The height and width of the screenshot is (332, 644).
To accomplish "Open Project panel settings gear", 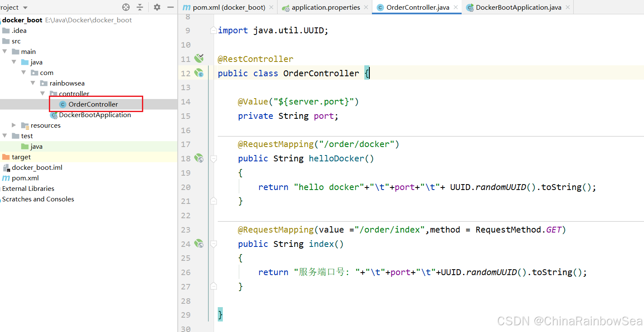I will pyautogui.click(x=157, y=7).
